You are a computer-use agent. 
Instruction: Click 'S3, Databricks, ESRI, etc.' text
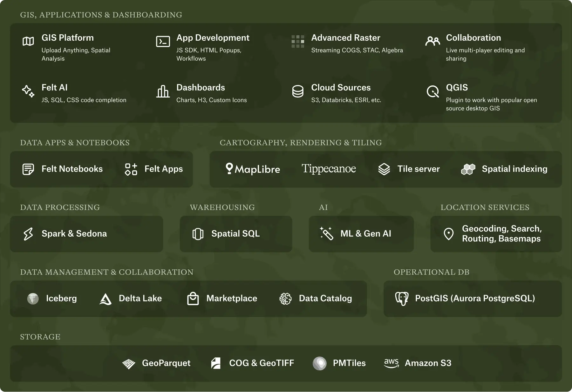tap(346, 100)
